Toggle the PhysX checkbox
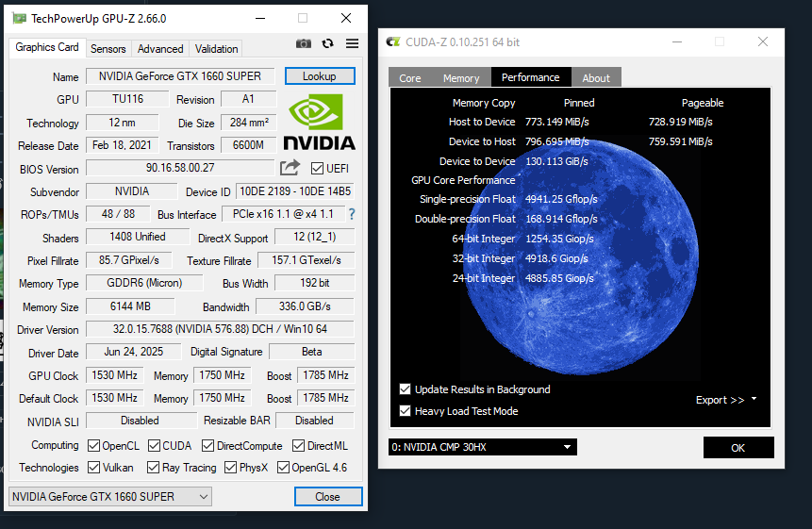The image size is (812, 529). [230, 468]
